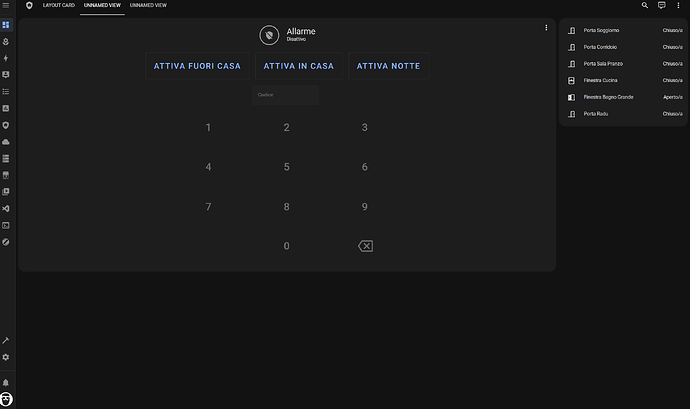Click keypad backspace clear icon
Viewport: 690px width, 409px height.
point(365,246)
